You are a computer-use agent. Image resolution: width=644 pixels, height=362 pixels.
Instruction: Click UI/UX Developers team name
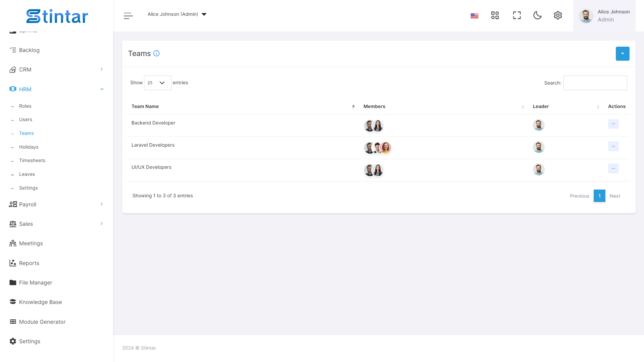151,167
